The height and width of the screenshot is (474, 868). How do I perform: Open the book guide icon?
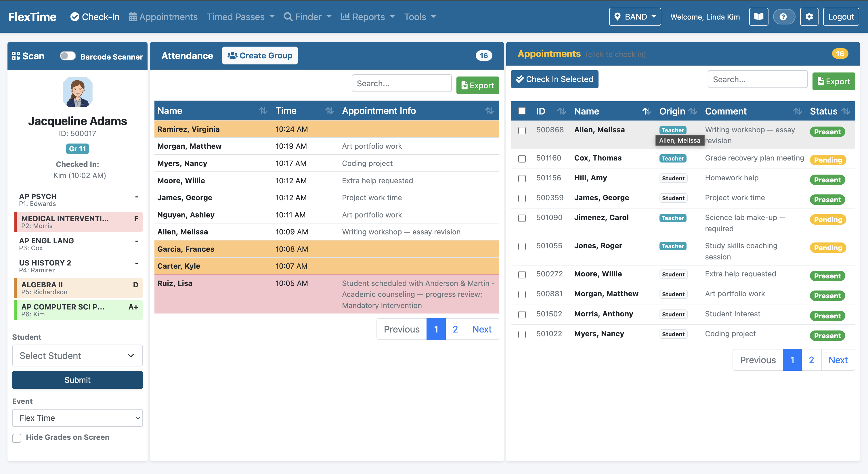coord(758,17)
